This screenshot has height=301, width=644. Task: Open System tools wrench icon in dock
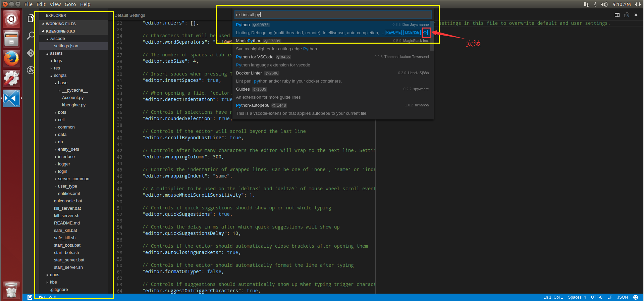pos(11,79)
